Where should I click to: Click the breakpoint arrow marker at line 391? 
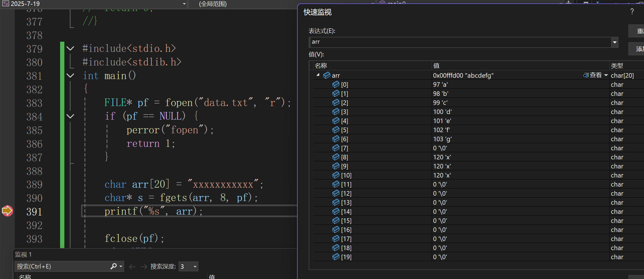[x=7, y=211]
